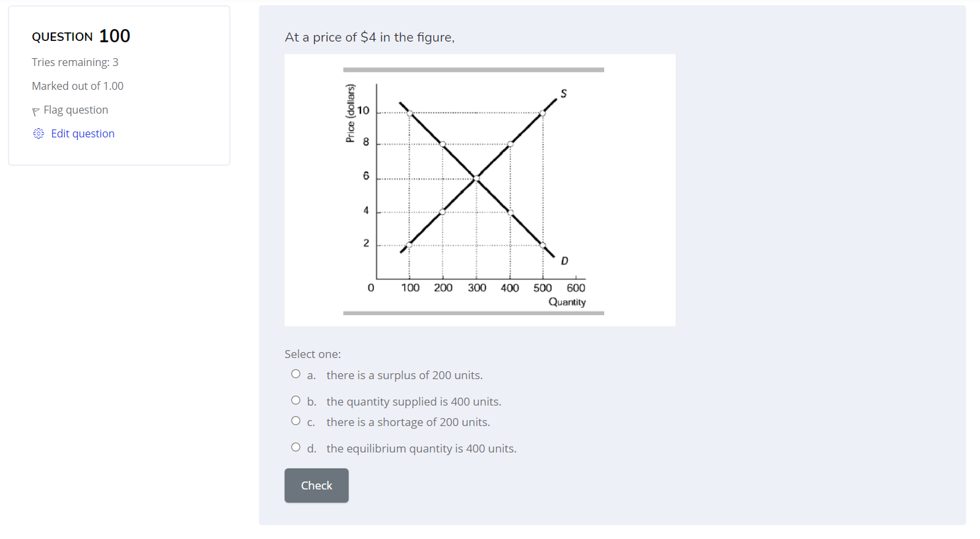Click the 'Tries remaining: 3' text
Image resolution: width=980 pixels, height=539 pixels.
click(x=75, y=62)
